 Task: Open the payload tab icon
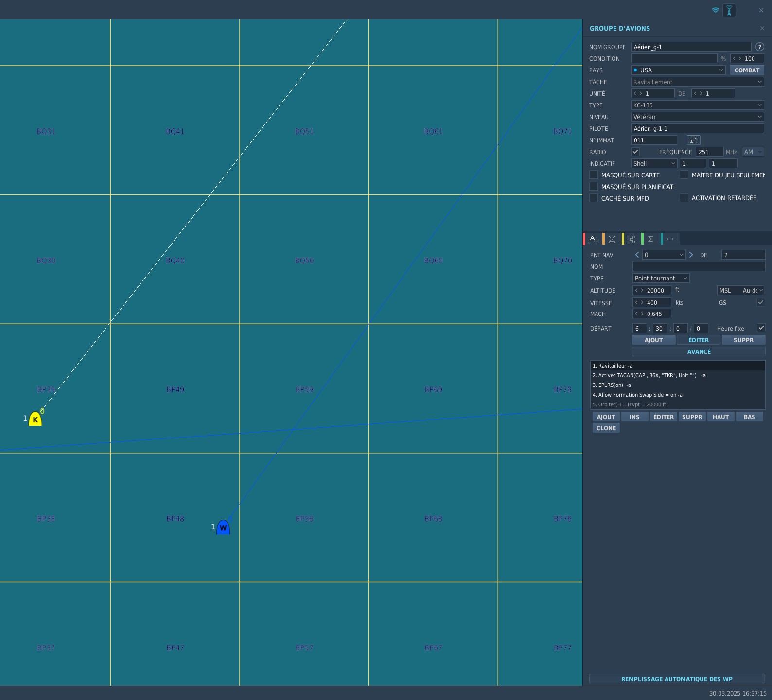[x=612, y=239]
